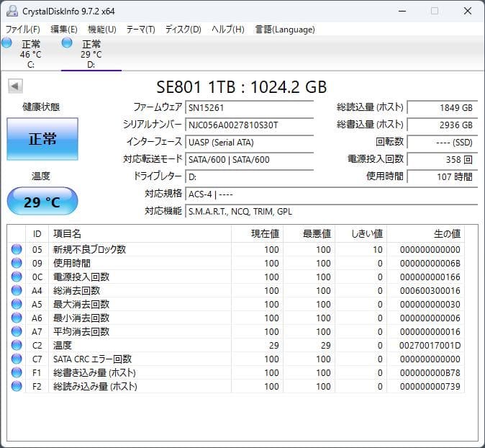Click the しきい値 column header
Viewport: 485px width, 448px height.
361,233
